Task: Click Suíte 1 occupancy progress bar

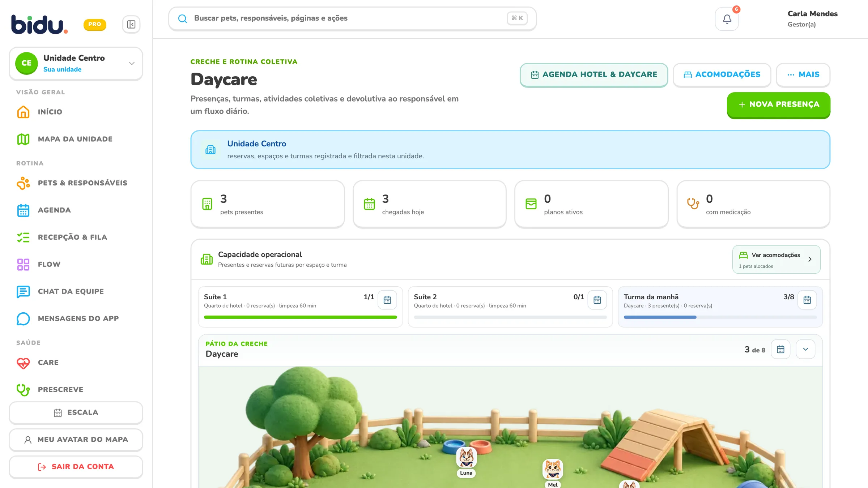Action: tap(300, 317)
